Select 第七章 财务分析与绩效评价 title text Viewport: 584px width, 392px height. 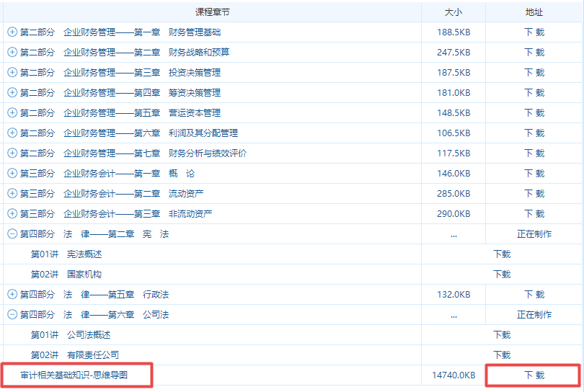click(133, 153)
